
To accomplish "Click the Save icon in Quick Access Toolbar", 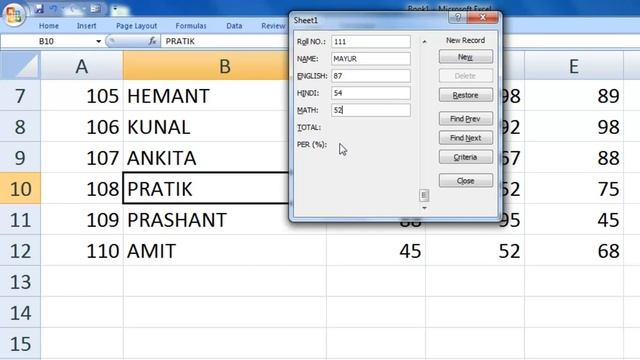I will (x=39, y=9).
